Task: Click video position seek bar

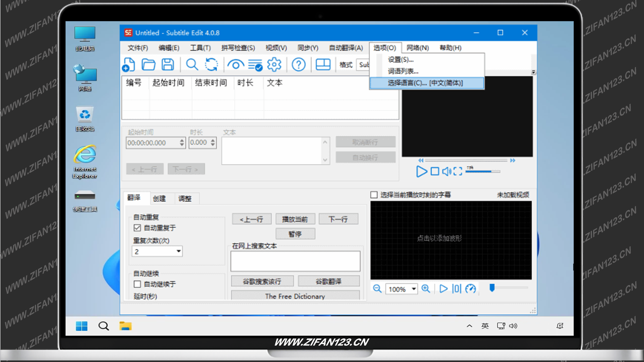Action: click(x=467, y=160)
